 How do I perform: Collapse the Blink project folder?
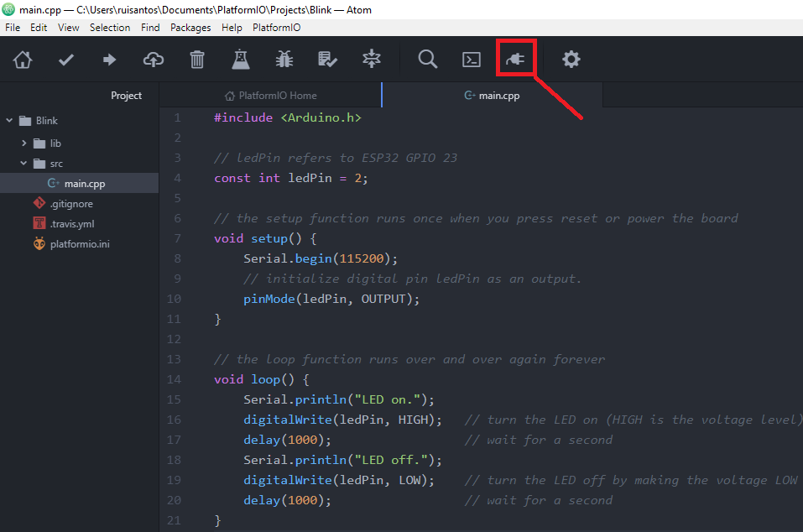click(10, 121)
